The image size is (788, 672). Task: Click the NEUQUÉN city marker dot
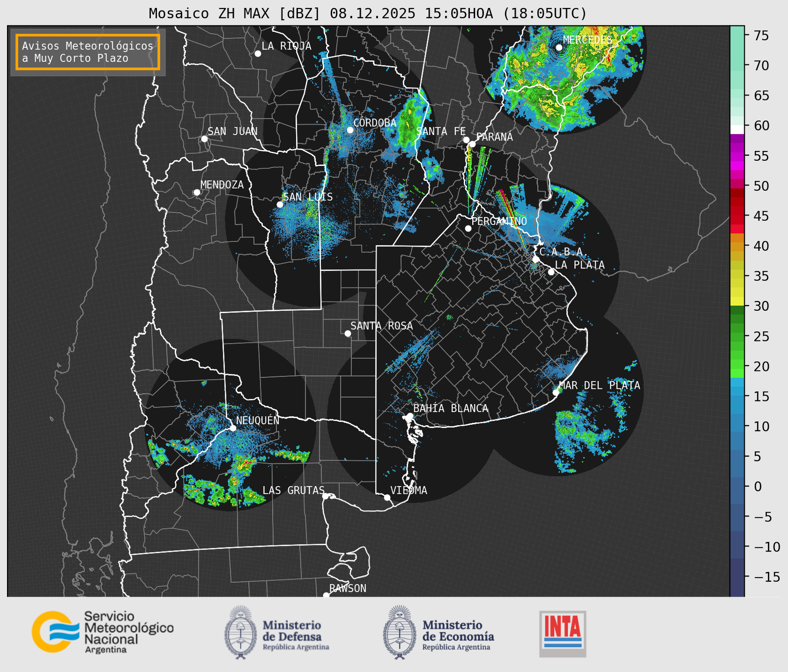(x=233, y=428)
